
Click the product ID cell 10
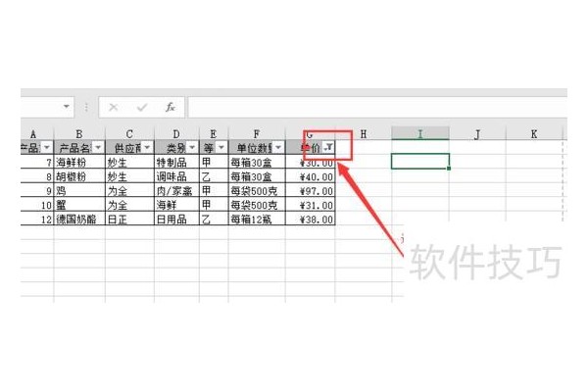pos(37,205)
